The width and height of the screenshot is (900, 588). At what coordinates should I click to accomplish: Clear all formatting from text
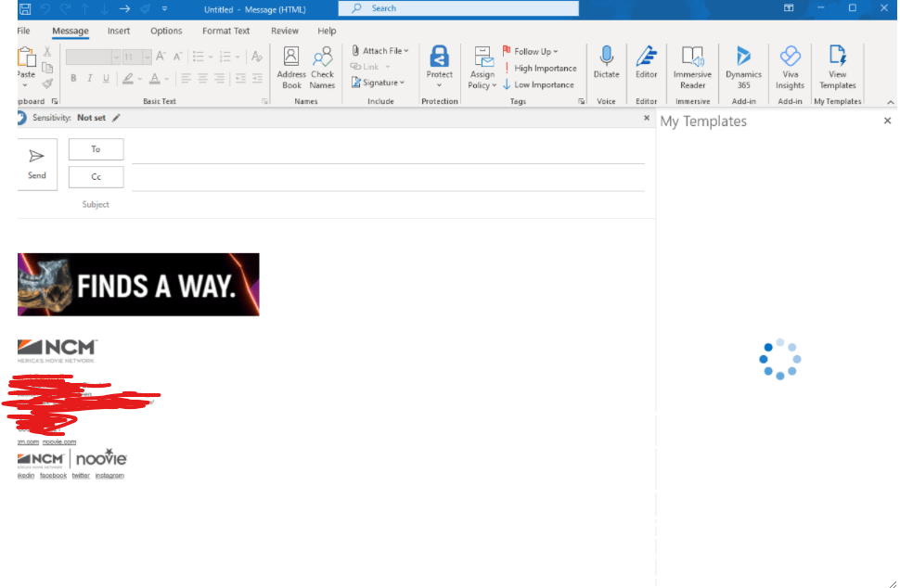[257, 57]
